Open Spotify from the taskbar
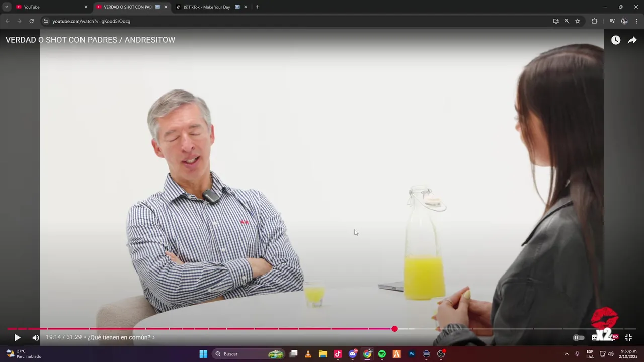This screenshot has width=644, height=362. click(x=382, y=354)
